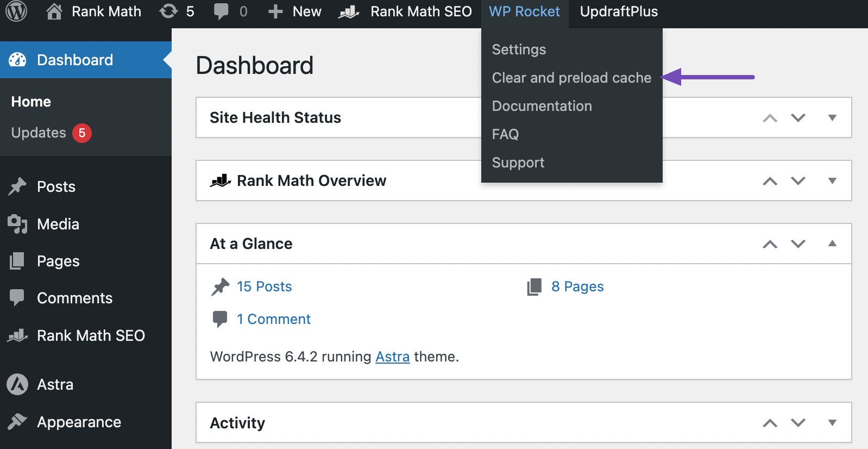Click the pushpin icon next to 15 Posts
This screenshot has width=868, height=449.
(x=220, y=286)
